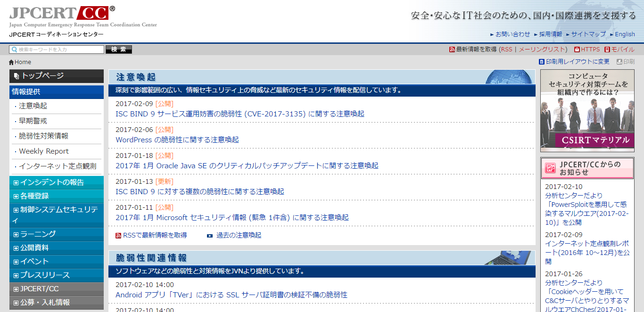Open ISC BIND 9 複数の脆弱性 alert
The width and height of the screenshot is (644, 312).
(x=200, y=192)
